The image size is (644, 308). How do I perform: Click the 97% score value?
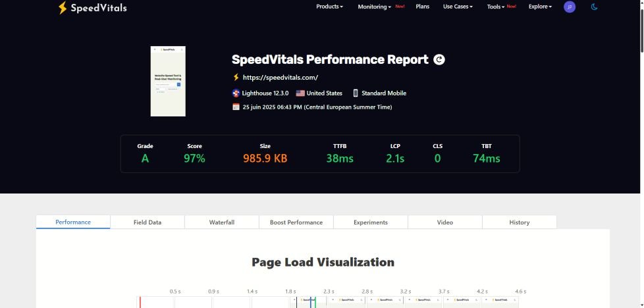[x=194, y=158]
